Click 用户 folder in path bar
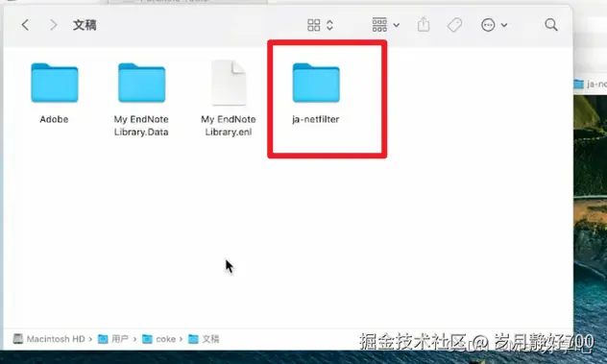 [113, 339]
